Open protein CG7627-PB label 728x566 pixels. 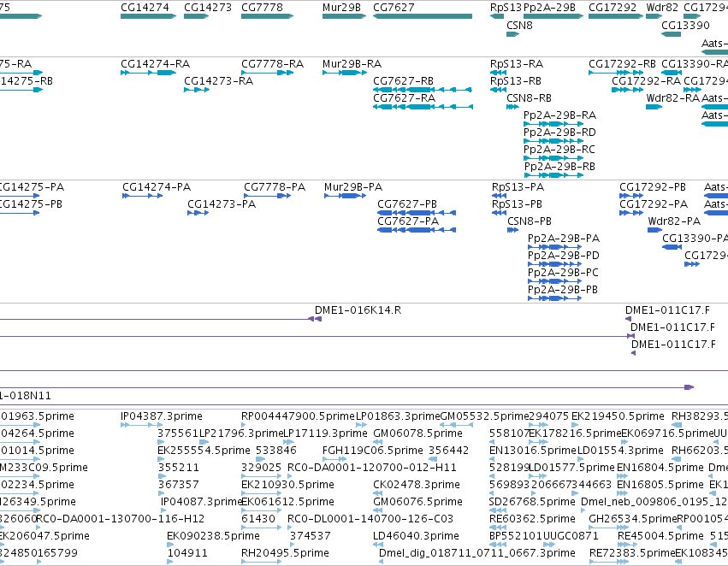(x=406, y=204)
